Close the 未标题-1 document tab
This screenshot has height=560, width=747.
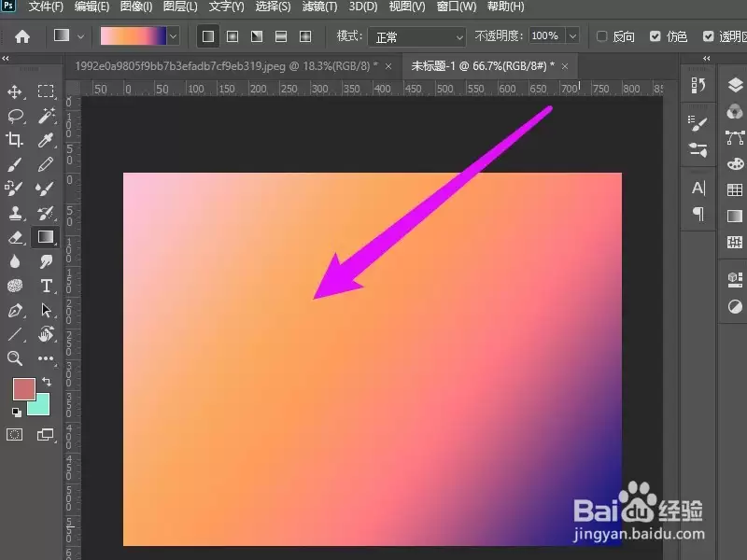[565, 66]
